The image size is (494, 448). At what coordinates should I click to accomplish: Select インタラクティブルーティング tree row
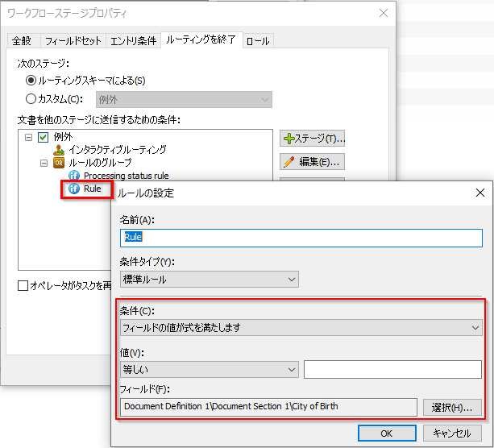point(117,150)
